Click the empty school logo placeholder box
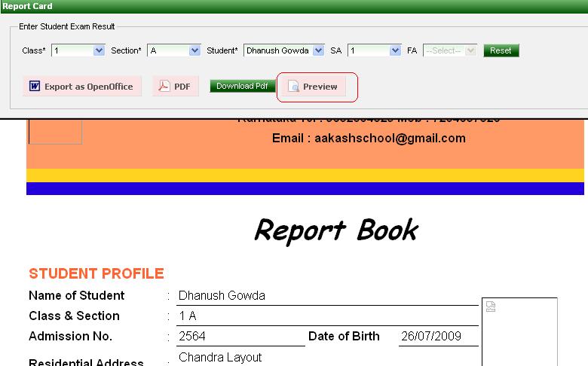This screenshot has width=588, height=366. 55,131
